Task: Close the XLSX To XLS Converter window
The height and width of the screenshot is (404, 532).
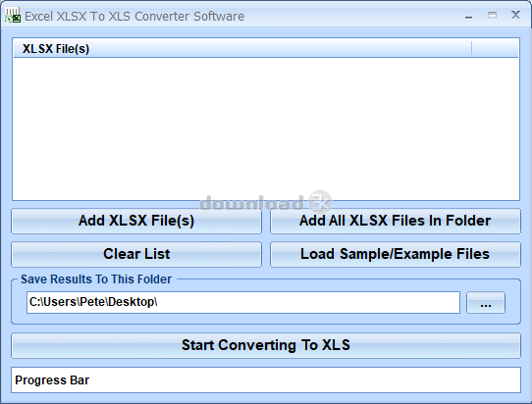Action: [x=515, y=15]
